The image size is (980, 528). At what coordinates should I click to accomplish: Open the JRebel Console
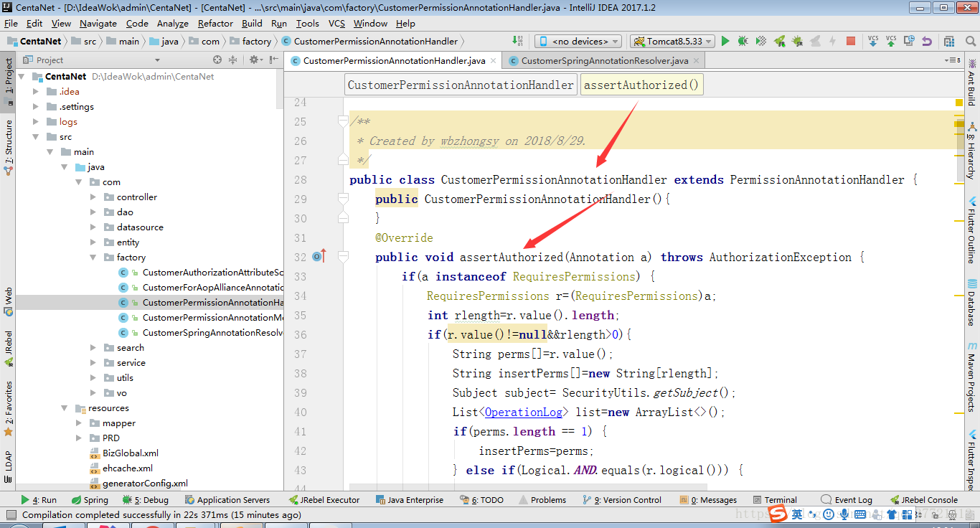tap(924, 500)
